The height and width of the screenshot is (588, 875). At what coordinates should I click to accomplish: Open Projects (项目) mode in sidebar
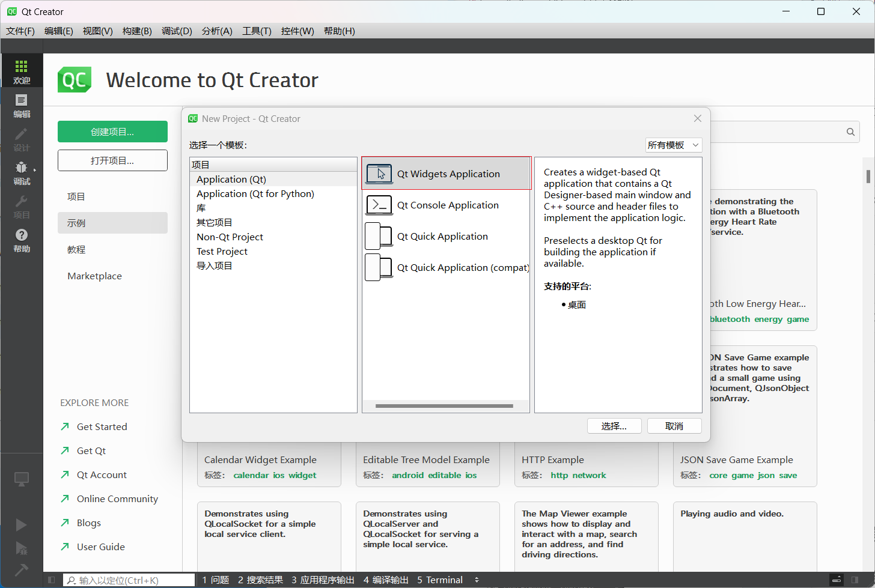pos(22,206)
